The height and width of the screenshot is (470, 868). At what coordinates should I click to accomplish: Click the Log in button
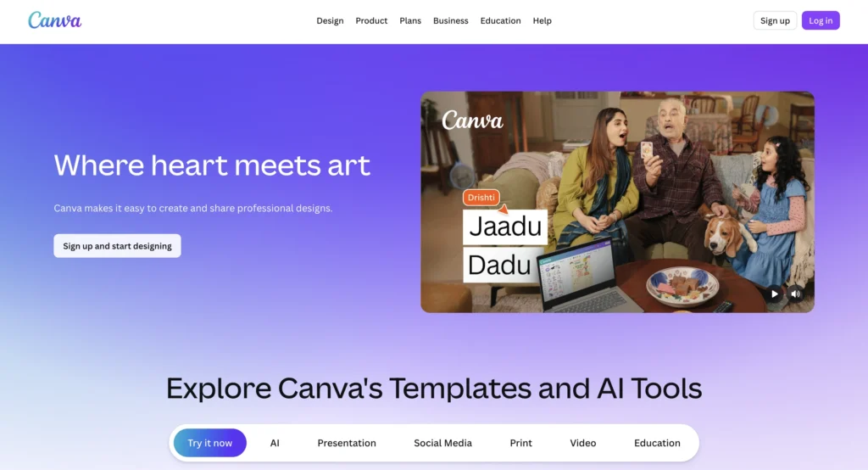(x=821, y=20)
